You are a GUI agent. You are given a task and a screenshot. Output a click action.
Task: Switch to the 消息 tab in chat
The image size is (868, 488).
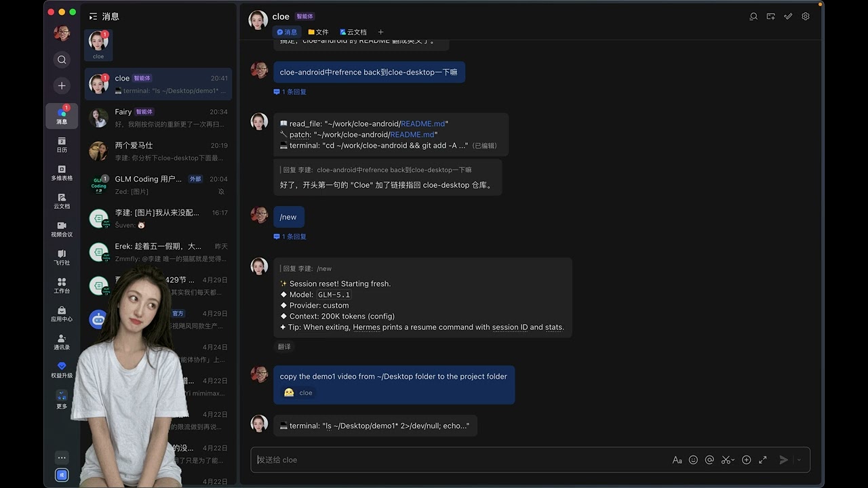287,32
